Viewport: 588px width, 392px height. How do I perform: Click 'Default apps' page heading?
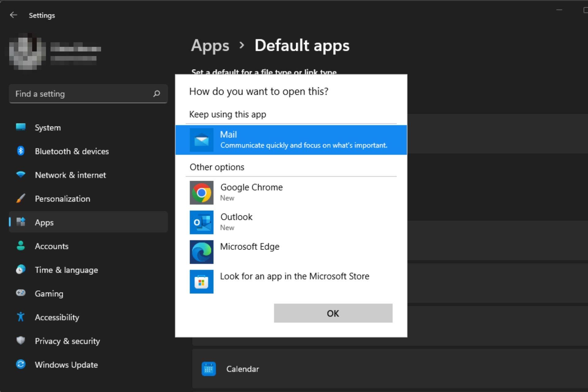point(302,46)
